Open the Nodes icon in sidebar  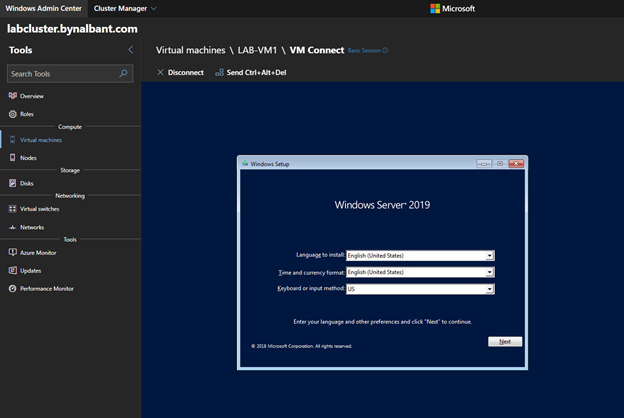coord(13,158)
